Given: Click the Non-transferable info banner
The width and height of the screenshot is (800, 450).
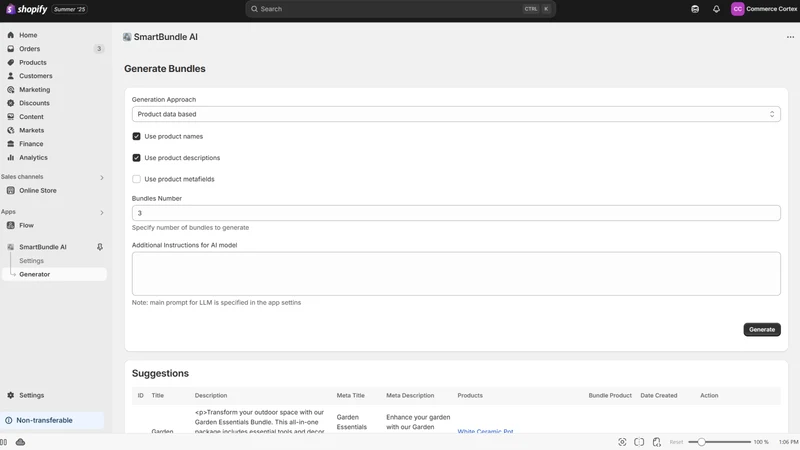Looking at the screenshot, I should pos(52,420).
